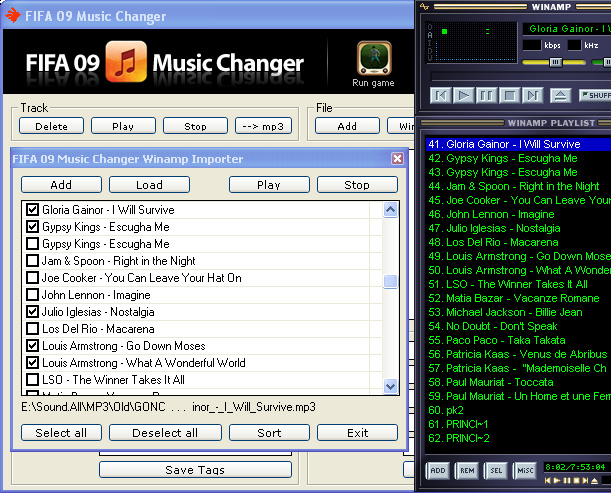Image resolution: width=611 pixels, height=493 pixels.
Task: Toggle Winamp's Shuffle button
Action: click(595, 95)
